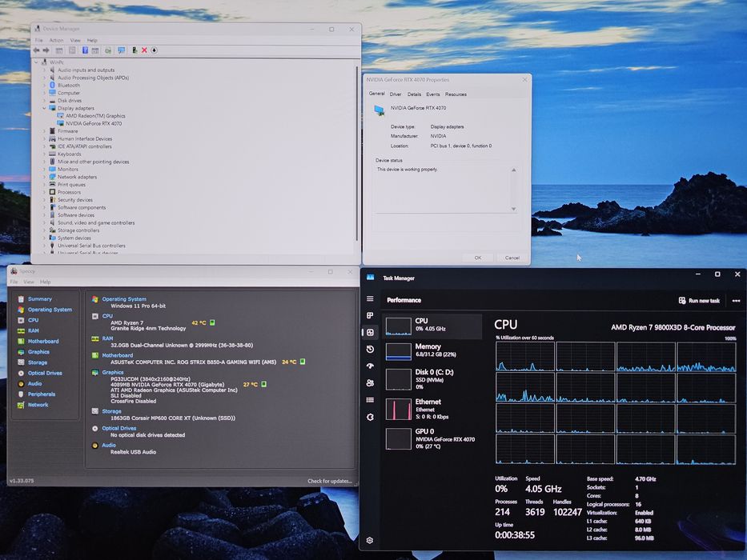Select Peripherals in Speccy sidebar
The width and height of the screenshot is (747, 560).
point(42,394)
